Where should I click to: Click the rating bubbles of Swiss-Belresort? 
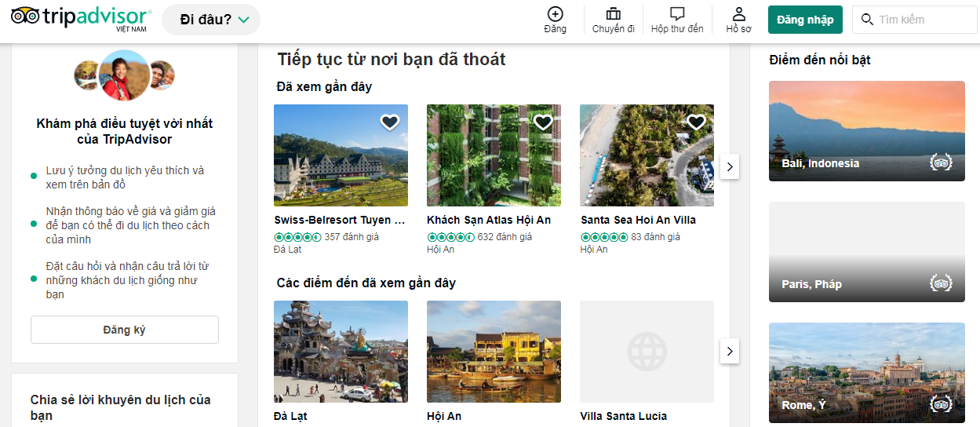pos(297,237)
